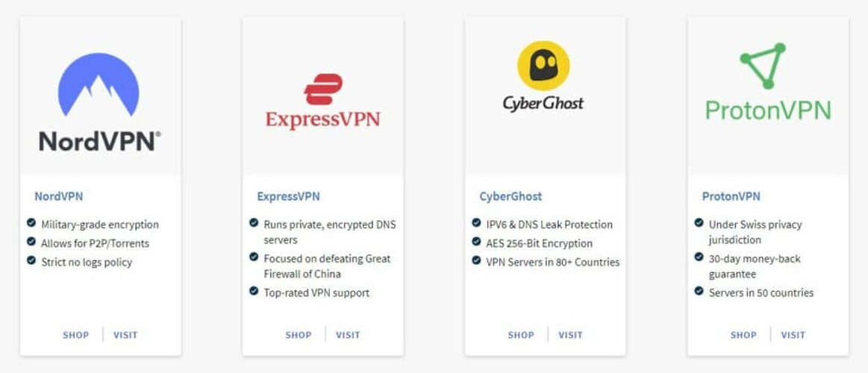Click the ProtonVPN green triangle logo

[763, 66]
